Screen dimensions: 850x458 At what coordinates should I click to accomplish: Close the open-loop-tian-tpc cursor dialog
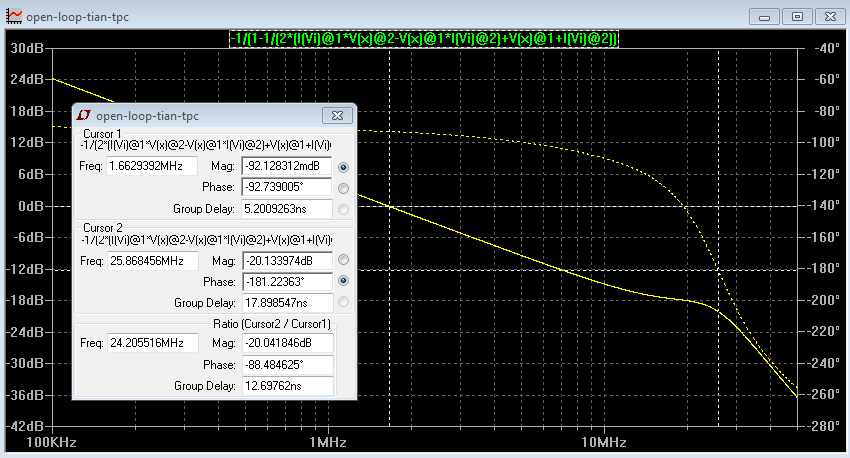click(x=337, y=115)
